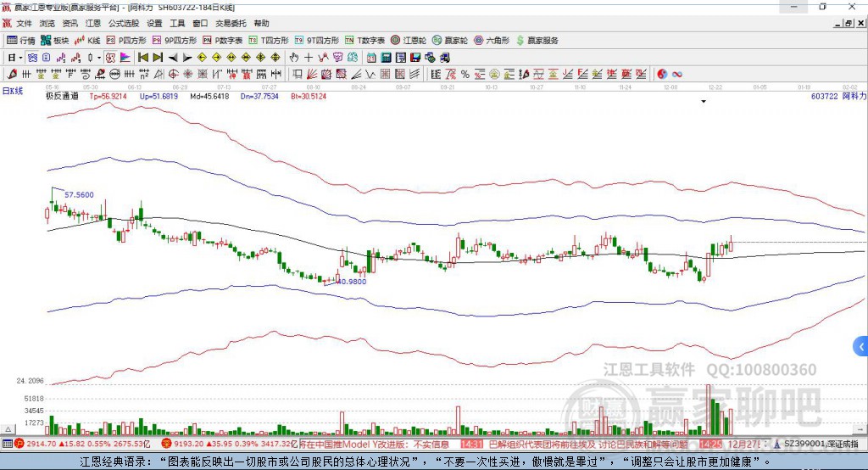Open the 交易委托 menu
Image resolution: width=868 pixels, height=470 pixels.
231,23
